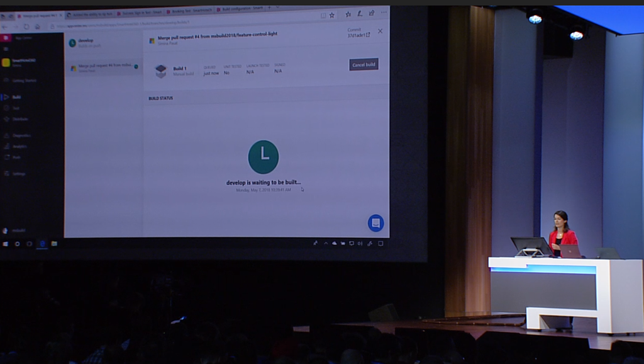Screen dimensions: 644x364
Task: Open Distribute in the sidebar
Action: pyautogui.click(x=16, y=119)
